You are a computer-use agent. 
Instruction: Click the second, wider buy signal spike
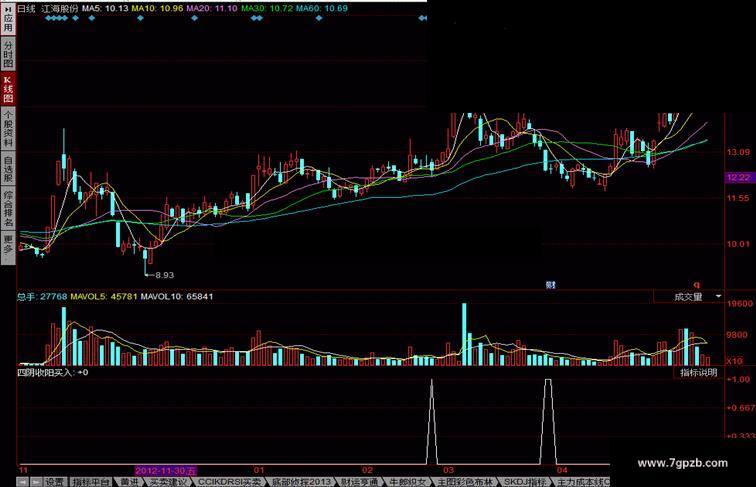pyautogui.click(x=548, y=422)
